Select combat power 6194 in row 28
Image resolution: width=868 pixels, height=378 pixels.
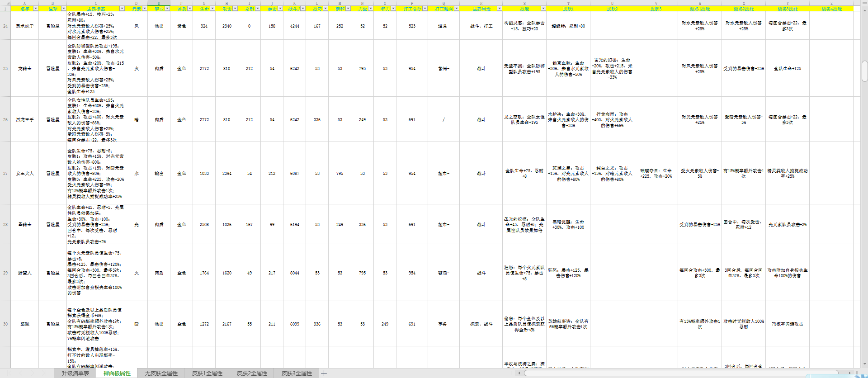(x=295, y=225)
